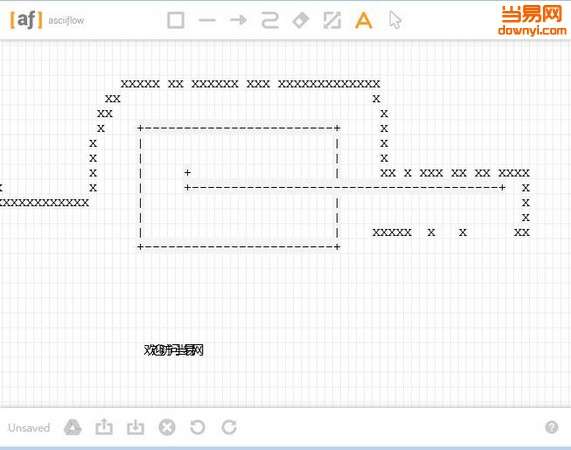Click the Chinese text on the canvas
571x450 pixels.
(174, 350)
